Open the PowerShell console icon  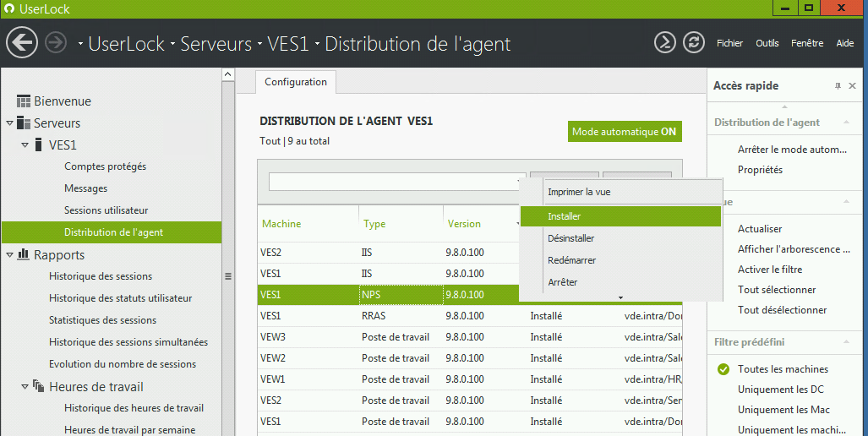point(665,42)
